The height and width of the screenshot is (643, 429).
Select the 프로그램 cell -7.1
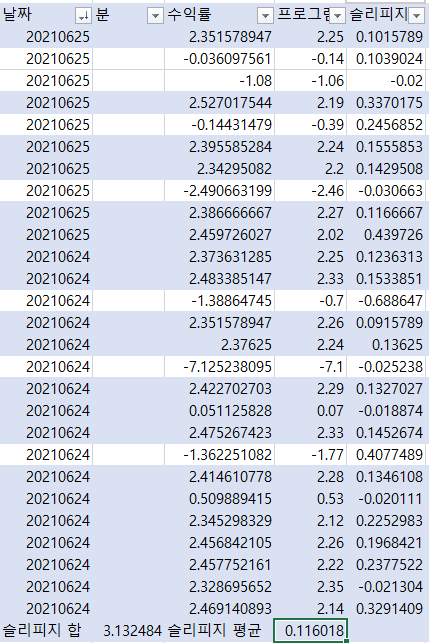click(x=310, y=367)
